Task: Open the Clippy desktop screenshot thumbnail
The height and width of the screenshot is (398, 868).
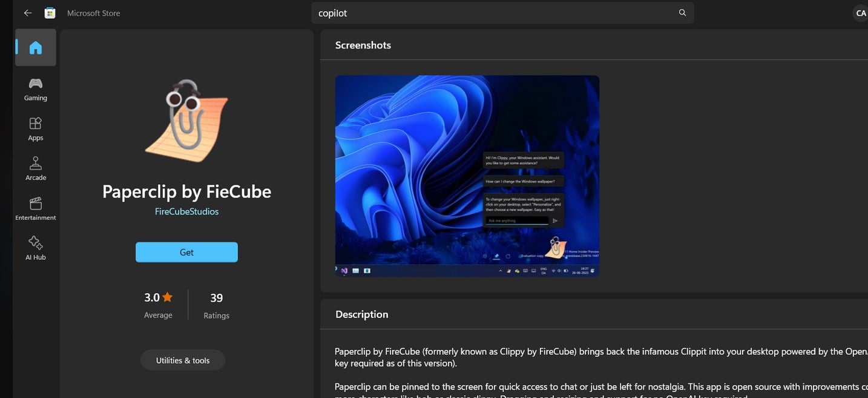Action: click(x=467, y=176)
